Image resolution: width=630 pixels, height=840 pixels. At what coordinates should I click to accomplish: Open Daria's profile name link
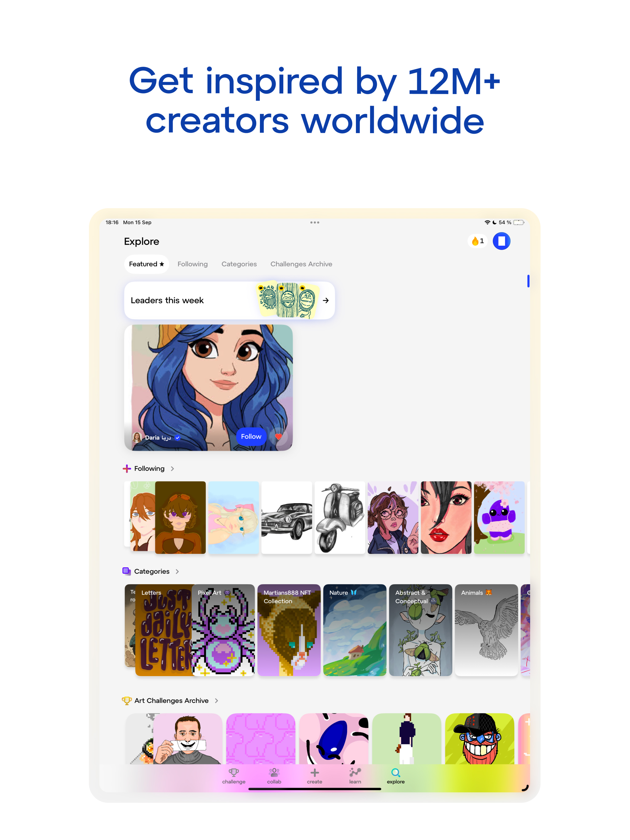coord(158,438)
